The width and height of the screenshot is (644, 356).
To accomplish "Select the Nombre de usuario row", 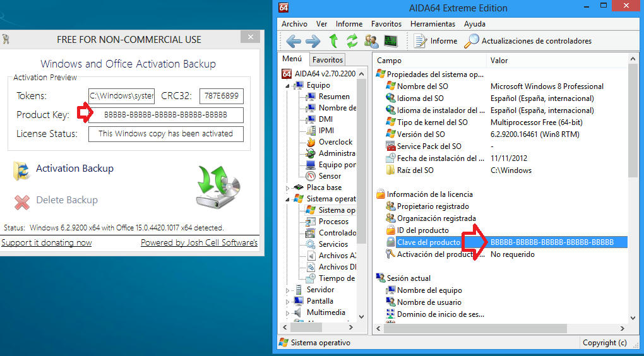I will (x=500, y=302).
